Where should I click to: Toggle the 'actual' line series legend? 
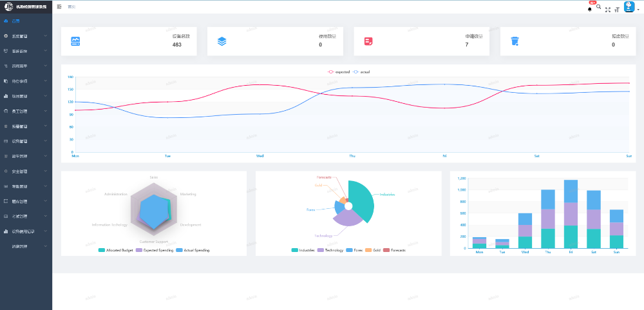[x=361, y=72]
